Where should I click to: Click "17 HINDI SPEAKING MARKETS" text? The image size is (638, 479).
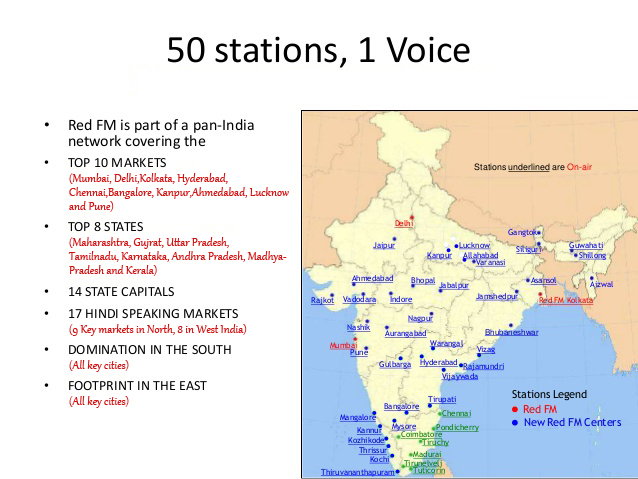click(x=153, y=314)
